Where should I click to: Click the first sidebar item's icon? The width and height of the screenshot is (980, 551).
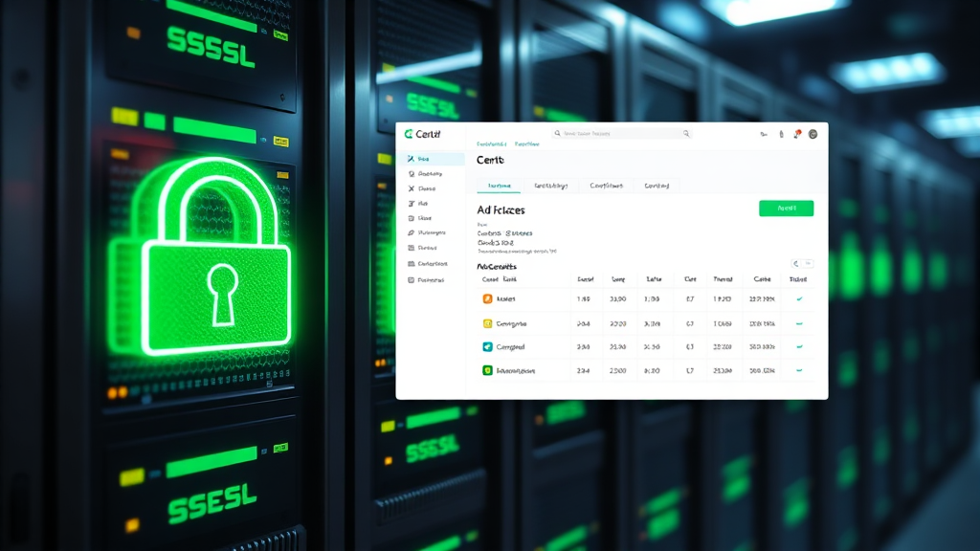pyautogui.click(x=411, y=159)
